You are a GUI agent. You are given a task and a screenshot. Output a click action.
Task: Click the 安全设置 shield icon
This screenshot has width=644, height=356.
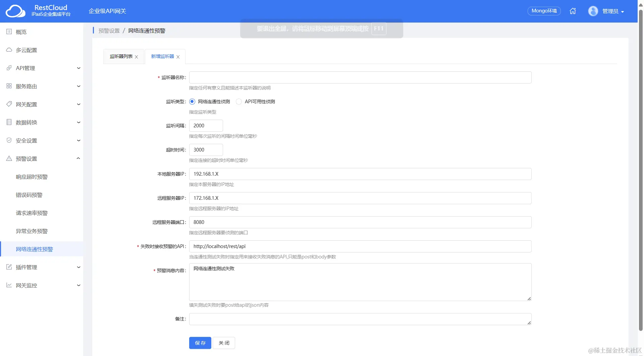click(x=9, y=140)
